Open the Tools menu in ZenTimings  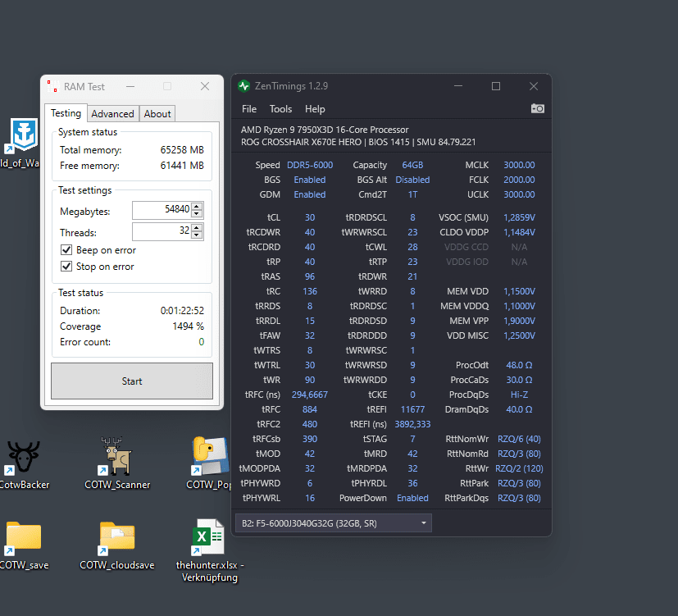point(280,109)
